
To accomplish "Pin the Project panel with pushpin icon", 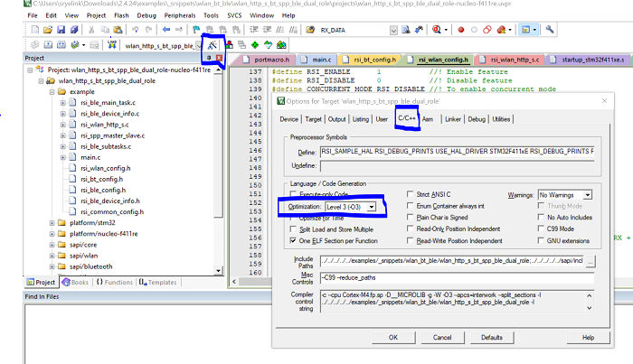I will click(x=210, y=58).
